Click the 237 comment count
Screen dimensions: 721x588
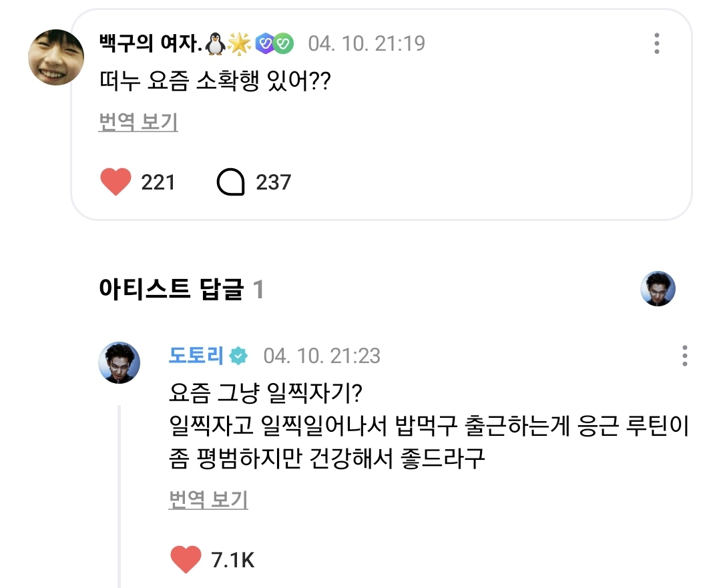point(274,182)
